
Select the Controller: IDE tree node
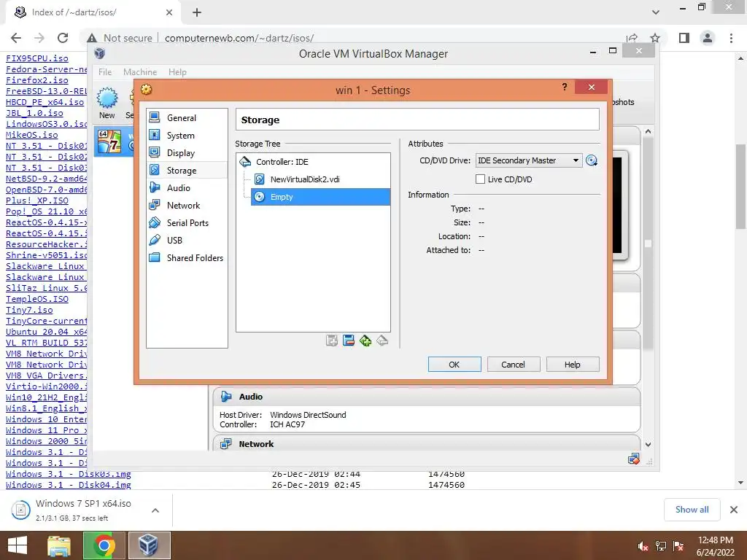coord(282,162)
